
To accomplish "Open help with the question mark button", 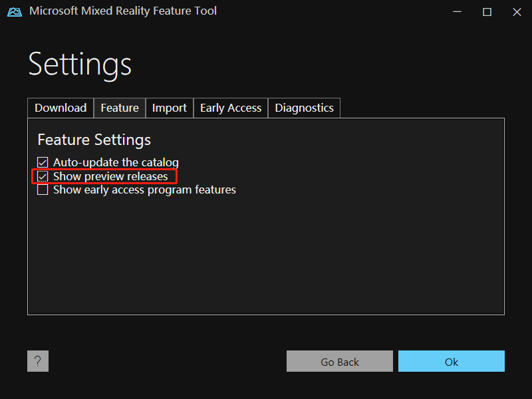I will pyautogui.click(x=38, y=361).
